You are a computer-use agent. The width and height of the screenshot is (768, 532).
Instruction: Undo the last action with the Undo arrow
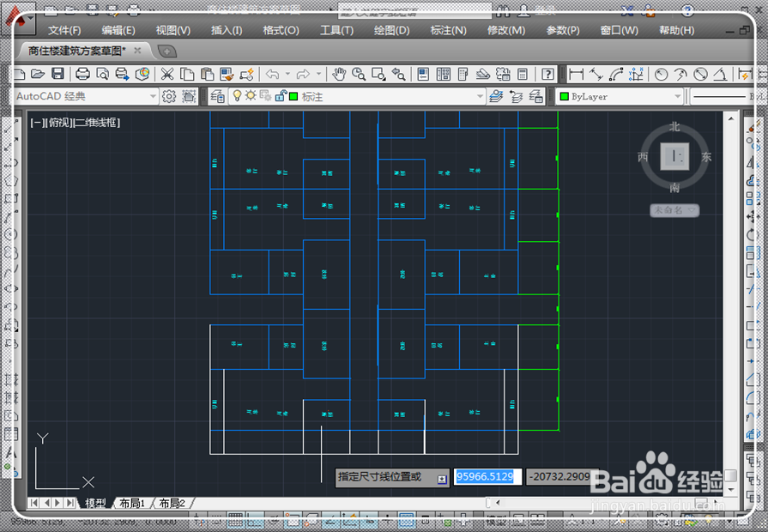[x=272, y=75]
